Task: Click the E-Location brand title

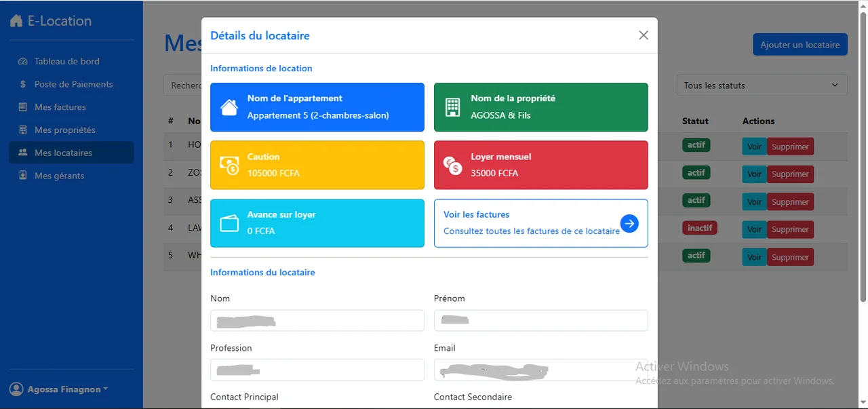Action: click(60, 21)
